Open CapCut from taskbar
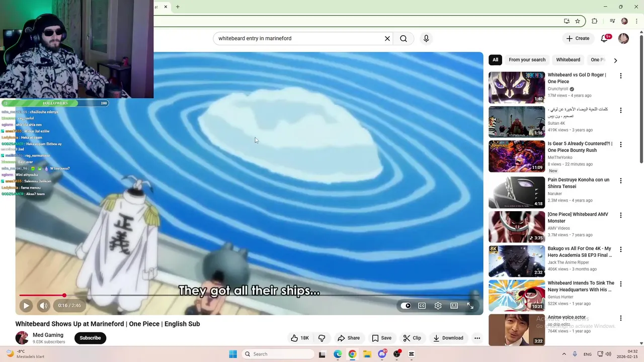Screen dimensions: 644x362 (x=412, y=354)
